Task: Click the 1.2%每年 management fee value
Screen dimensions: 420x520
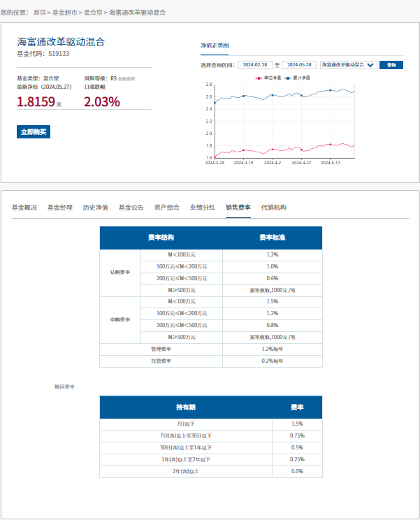Action: [x=273, y=349]
